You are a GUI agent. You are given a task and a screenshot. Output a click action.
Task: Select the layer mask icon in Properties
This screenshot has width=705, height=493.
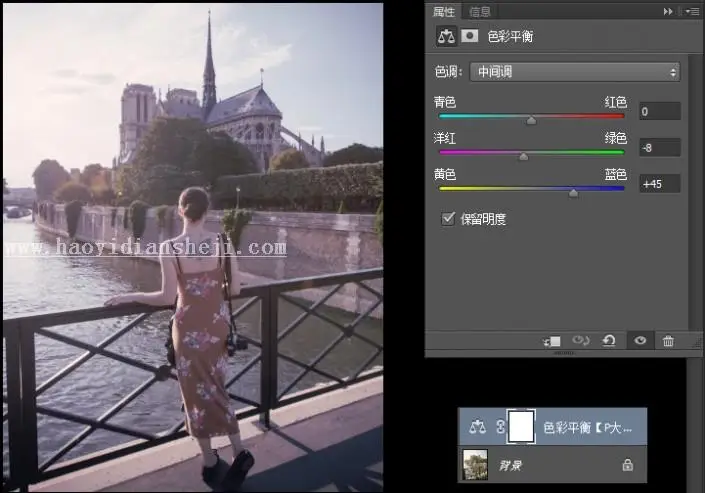tap(469, 36)
